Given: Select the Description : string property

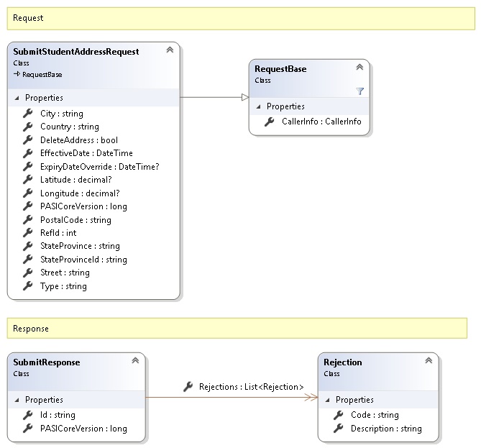Looking at the screenshot, I should (386, 429).
